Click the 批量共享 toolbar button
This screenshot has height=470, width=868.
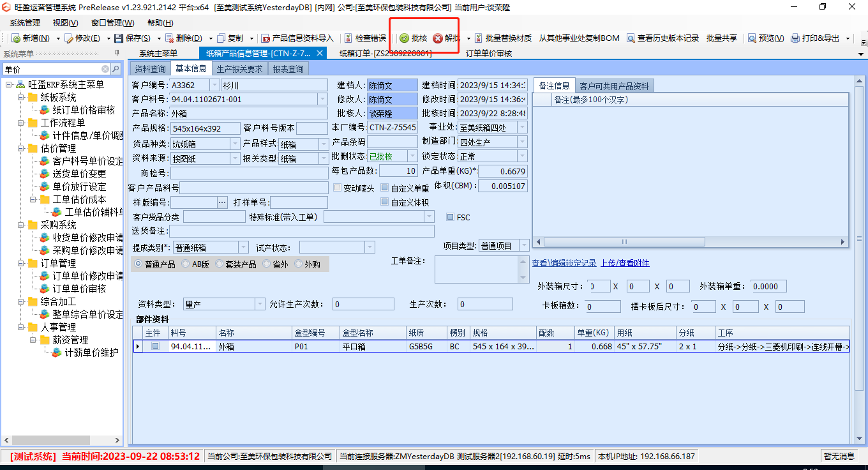point(722,38)
